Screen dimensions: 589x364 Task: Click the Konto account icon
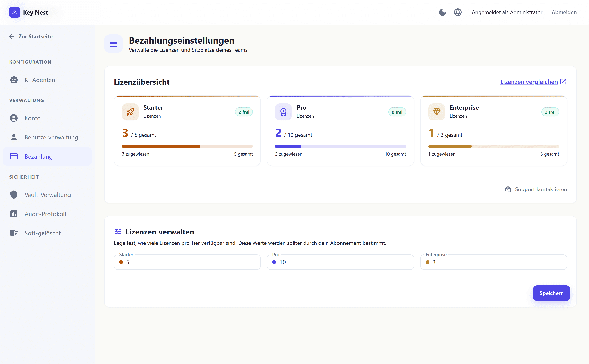(x=14, y=118)
